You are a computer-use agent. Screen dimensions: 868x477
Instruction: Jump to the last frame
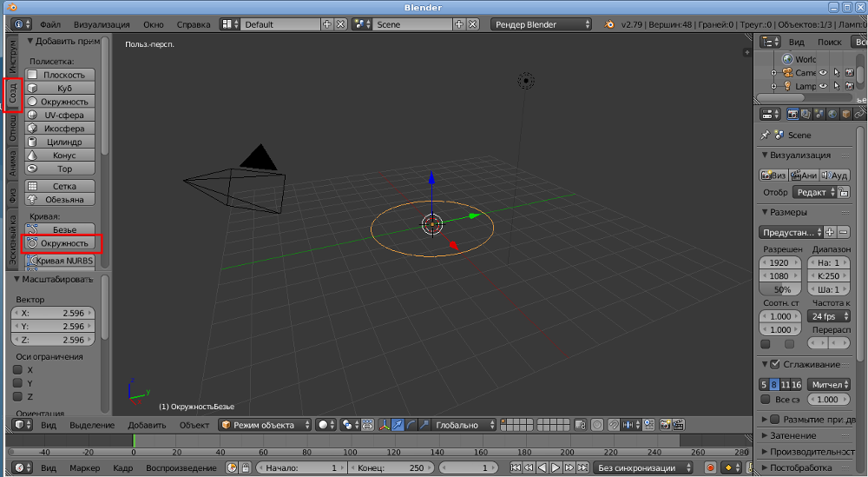click(x=582, y=467)
